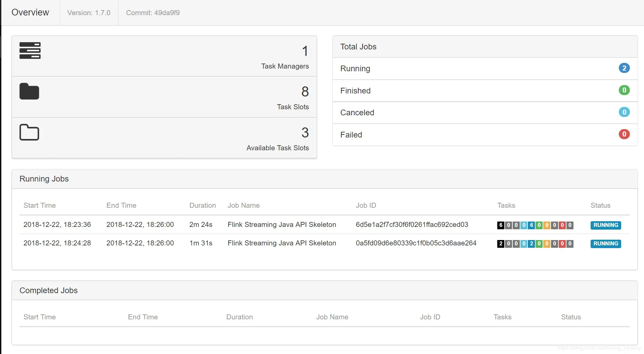Click the light-blue Canceled jobs count badge
The image size is (644, 354).
click(624, 112)
